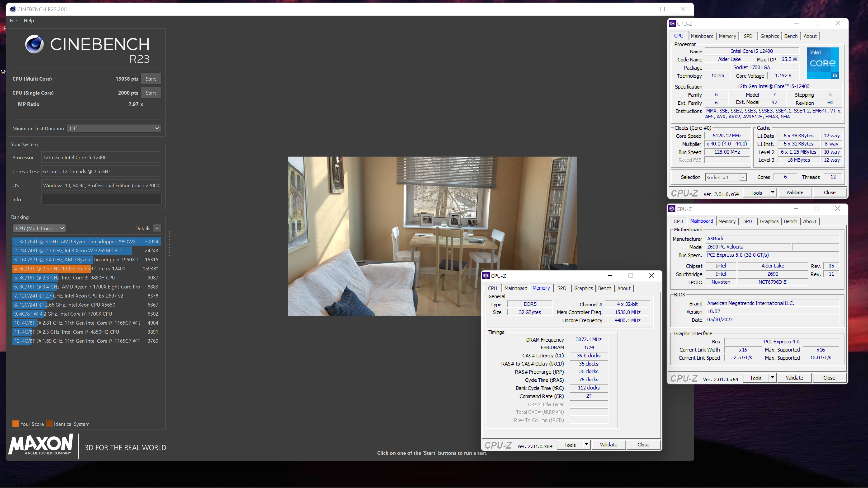The image size is (868, 488).
Task: Expand the Details chevron in Ranking
Action: pos(157,228)
